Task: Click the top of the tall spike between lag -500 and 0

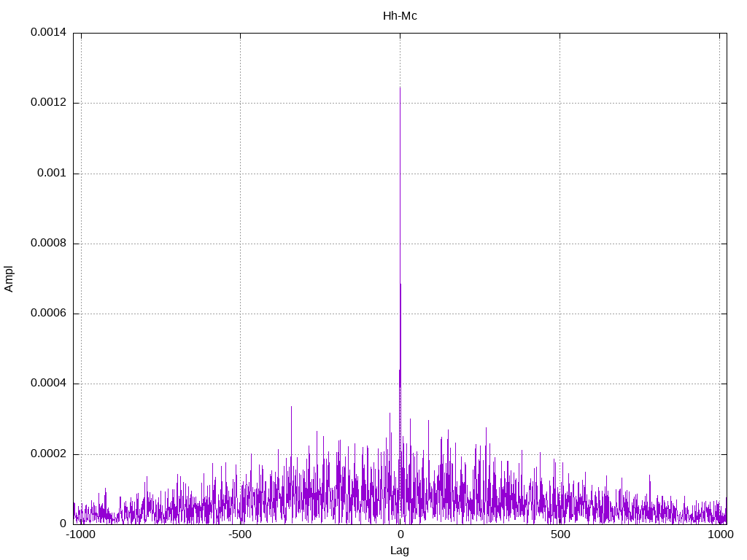Action: coord(291,407)
